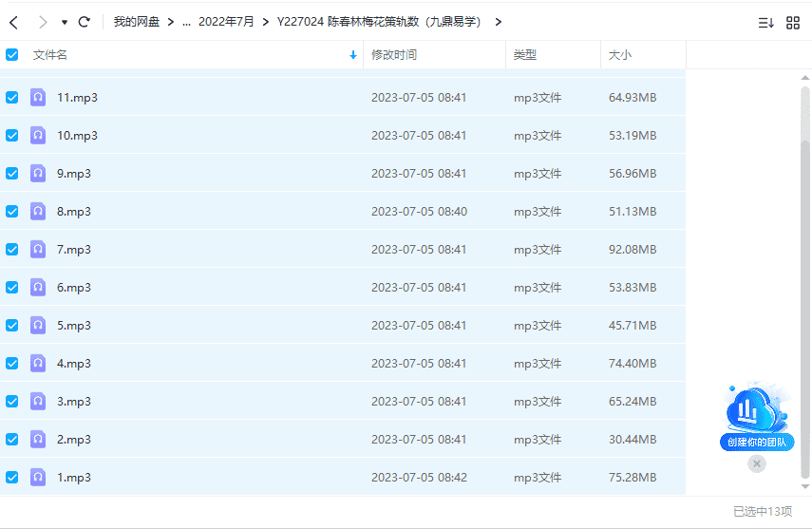
Task: Dismiss the team promotion with X button
Action: tap(757, 463)
